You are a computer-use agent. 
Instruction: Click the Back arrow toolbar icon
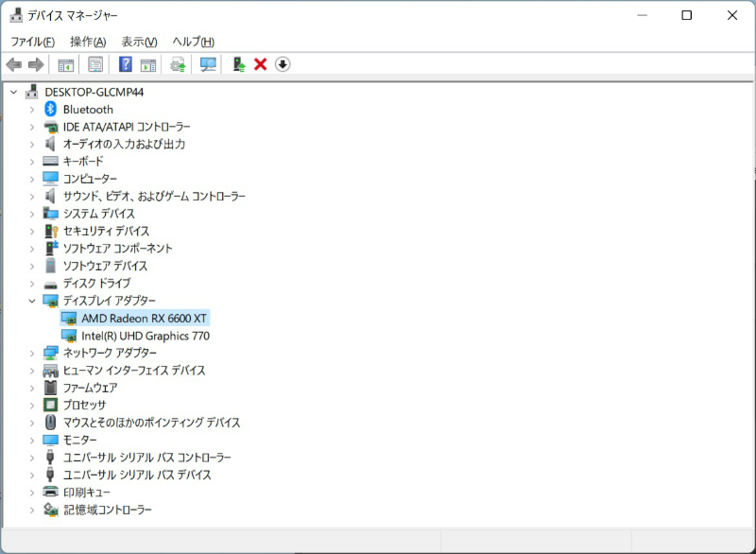(14, 64)
